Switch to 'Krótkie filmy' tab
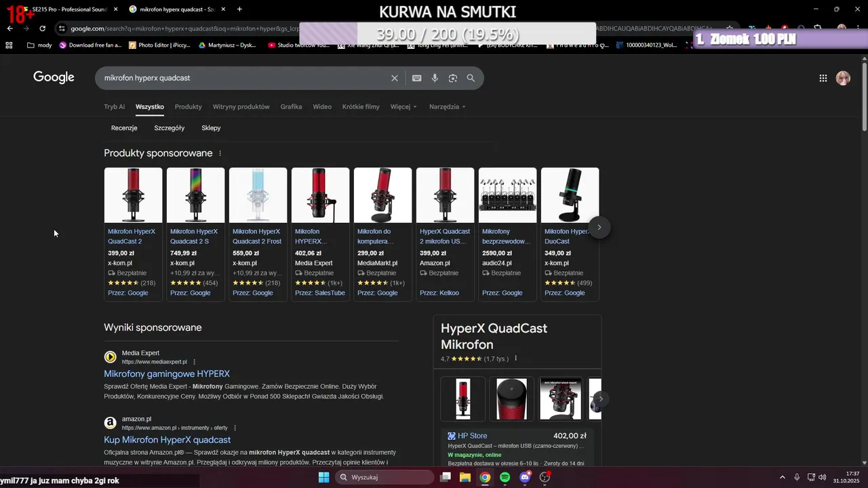Image resolution: width=868 pixels, height=488 pixels. coord(361,106)
